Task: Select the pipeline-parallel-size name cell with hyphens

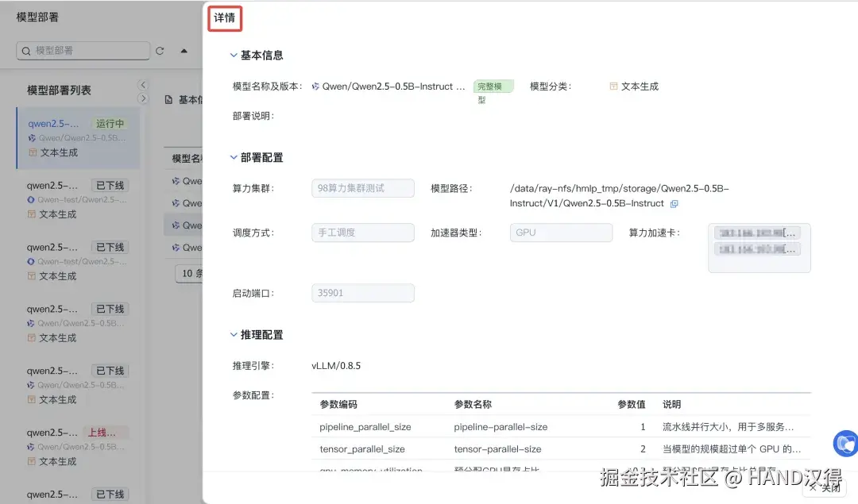Action: 500,427
